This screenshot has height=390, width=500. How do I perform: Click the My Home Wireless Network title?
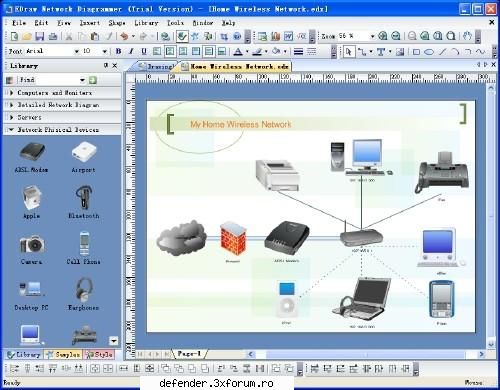pos(241,124)
